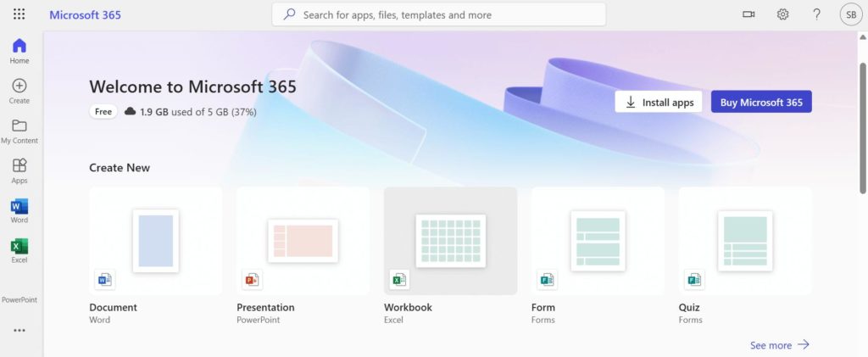Click the vertical scrollbar thumb
The image size is (868, 357).
[x=862, y=128]
